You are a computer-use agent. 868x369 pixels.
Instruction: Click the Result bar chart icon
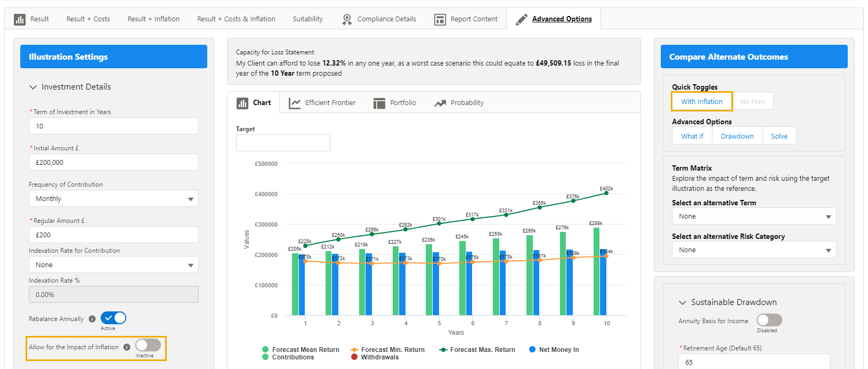[x=20, y=19]
